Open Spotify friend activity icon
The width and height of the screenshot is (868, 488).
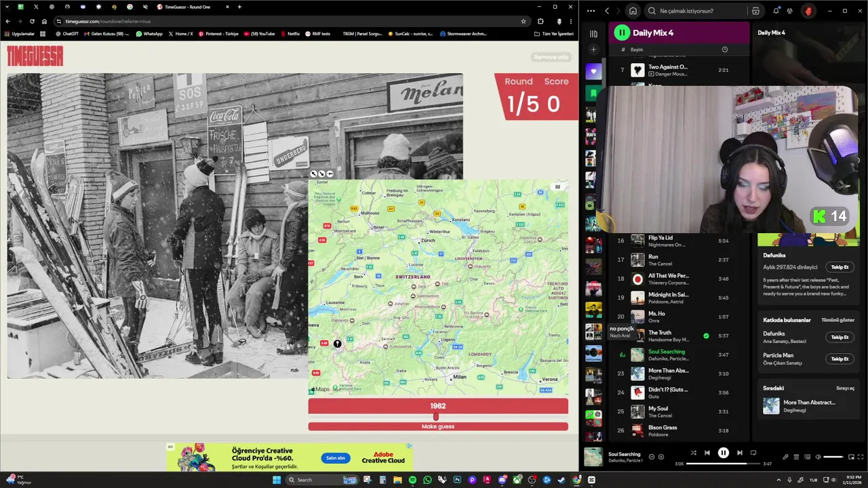coord(789,11)
